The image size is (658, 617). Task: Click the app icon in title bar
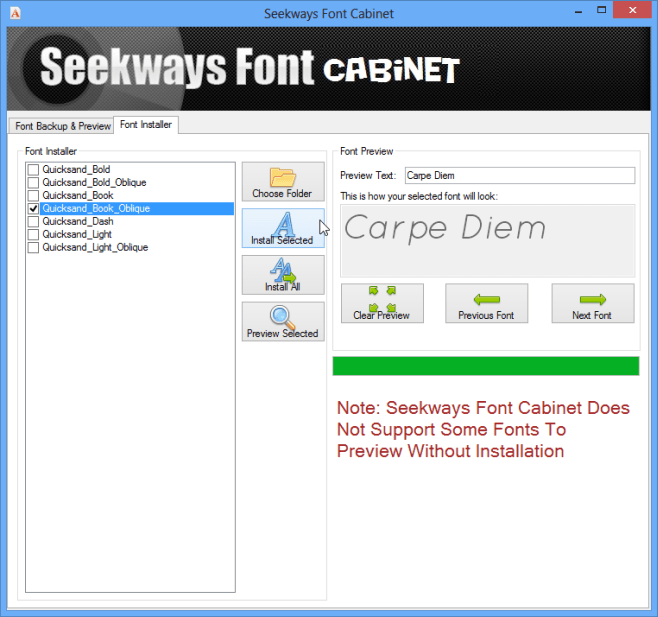coord(16,13)
